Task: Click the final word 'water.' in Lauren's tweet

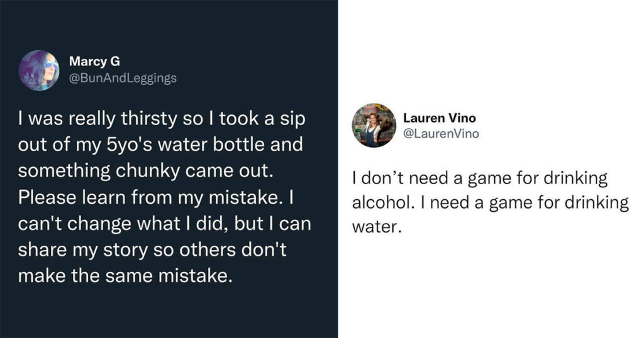Action: coord(376,227)
